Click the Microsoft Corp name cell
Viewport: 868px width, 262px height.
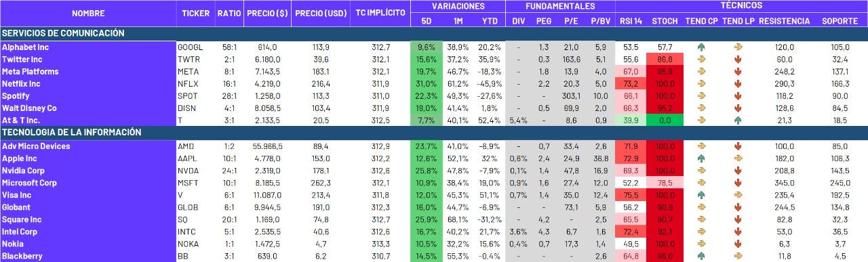tap(88, 183)
